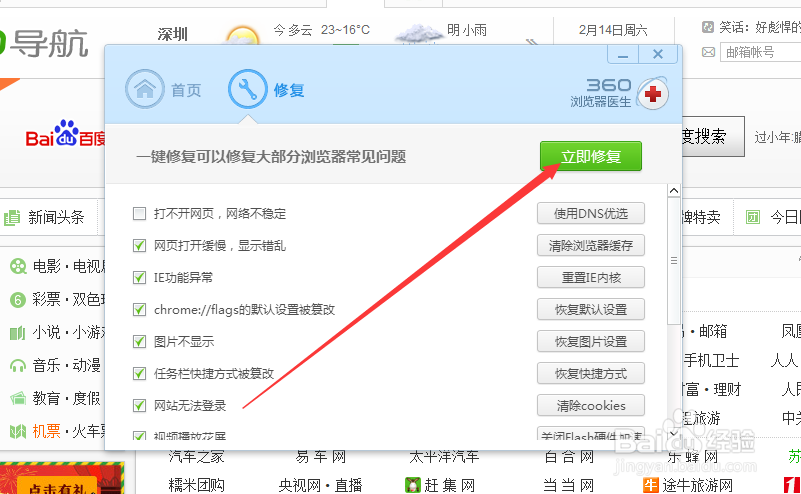Viewport: 801px width, 494px height.
Task: Click 清除浏览器缓存 button
Action: [591, 246]
